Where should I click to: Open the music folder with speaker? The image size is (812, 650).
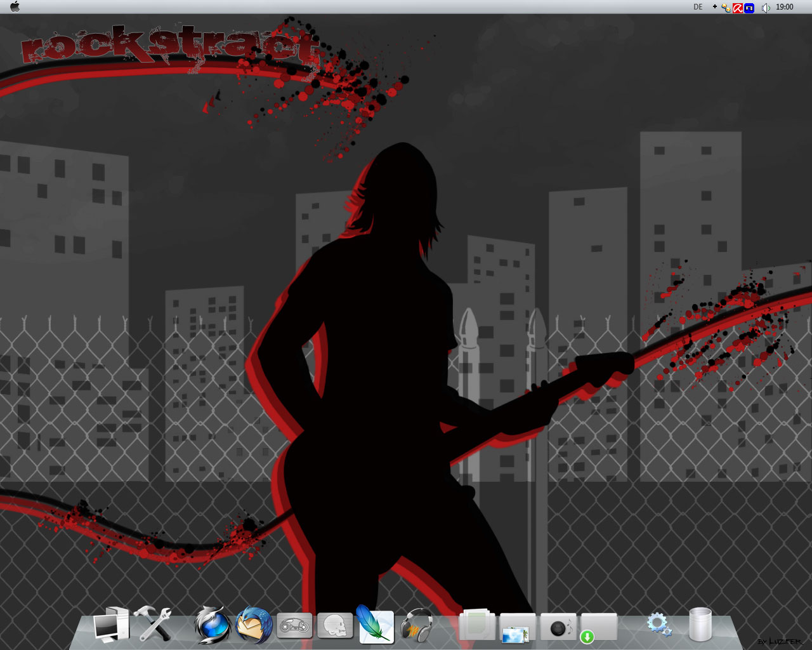click(558, 627)
